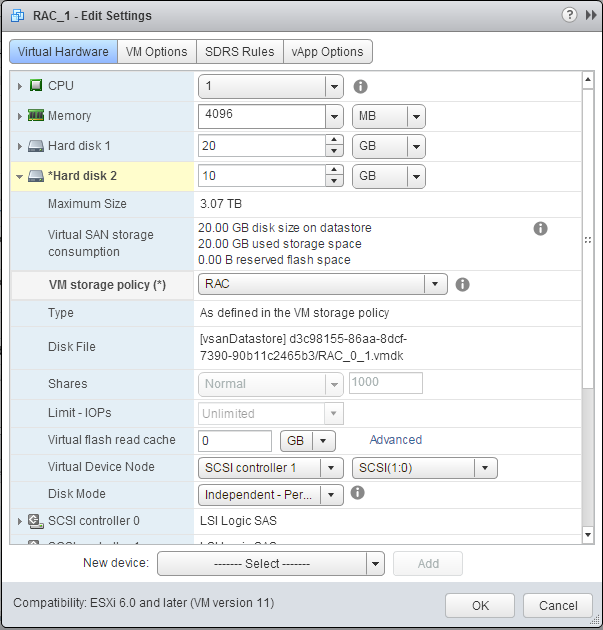Open the Disk Mode dropdown
The image size is (603, 630).
(x=271, y=495)
